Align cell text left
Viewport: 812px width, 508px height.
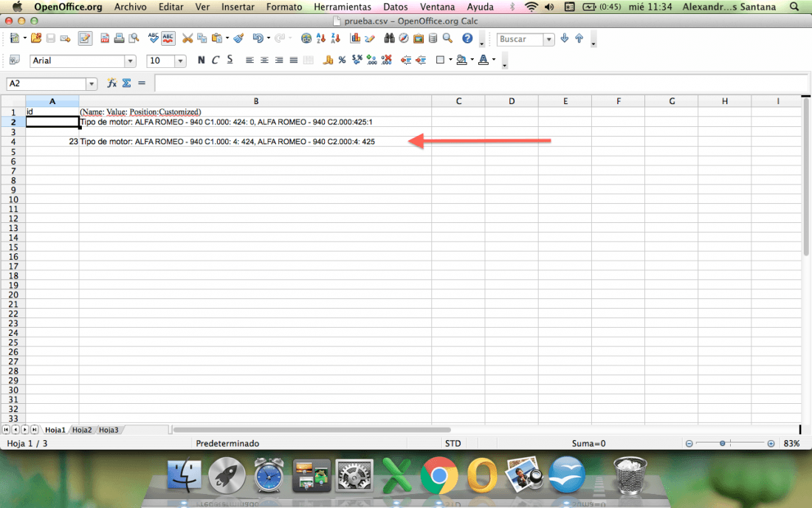click(x=250, y=60)
